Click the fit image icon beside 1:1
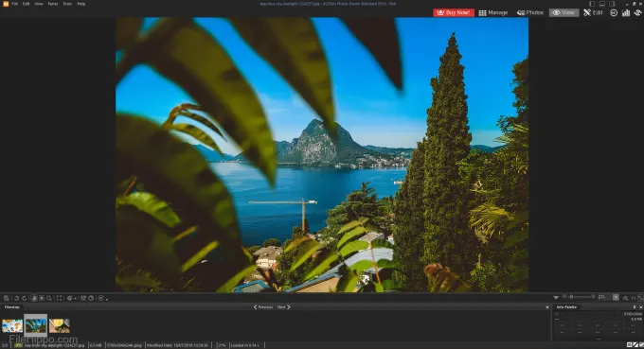644x349 pixels. 640,298
